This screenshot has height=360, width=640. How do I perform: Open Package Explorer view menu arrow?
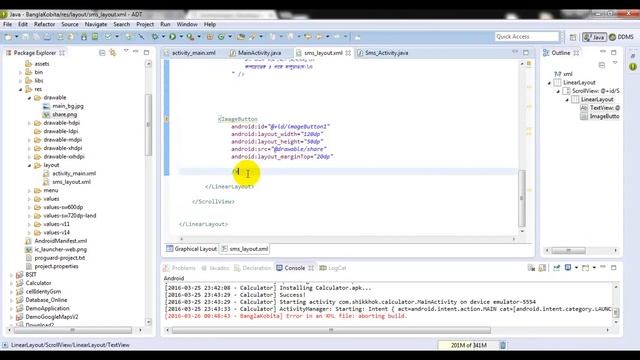[126, 51]
